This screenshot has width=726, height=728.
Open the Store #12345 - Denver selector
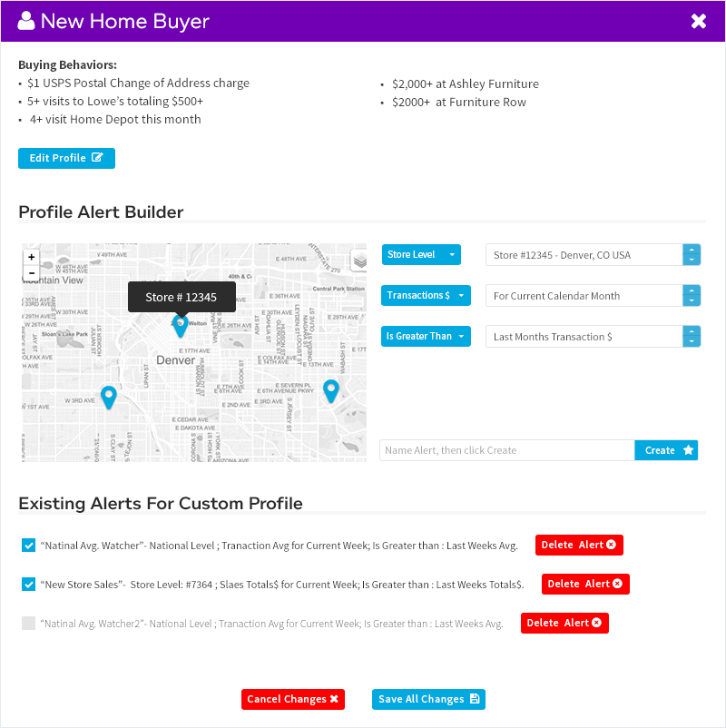click(x=594, y=255)
